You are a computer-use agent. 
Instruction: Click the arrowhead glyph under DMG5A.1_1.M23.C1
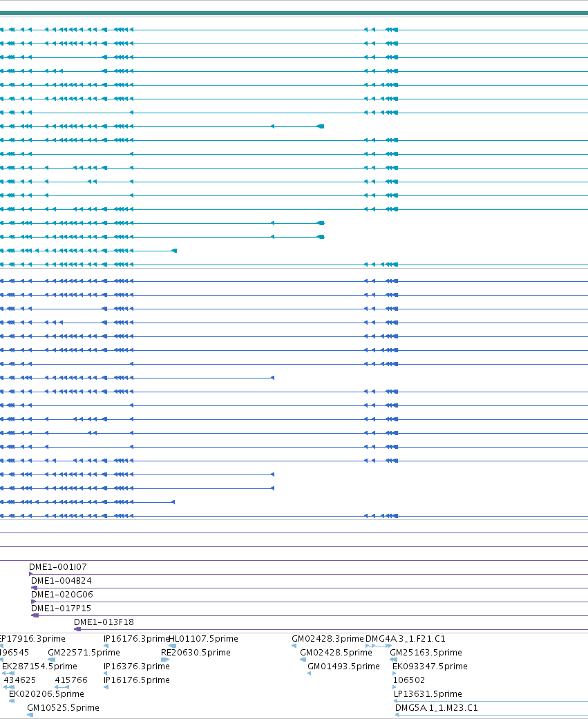(x=397, y=714)
